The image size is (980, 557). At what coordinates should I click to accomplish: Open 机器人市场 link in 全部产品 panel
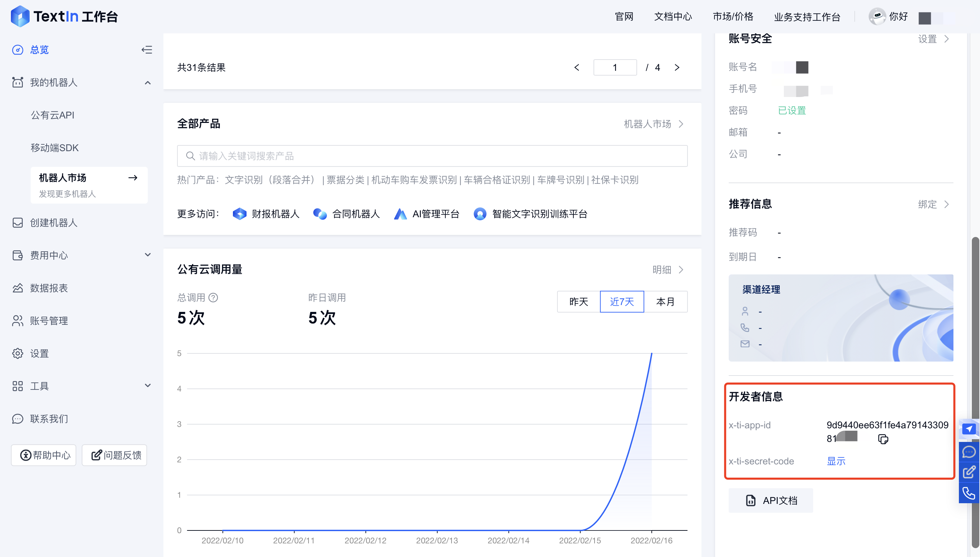pyautogui.click(x=653, y=124)
